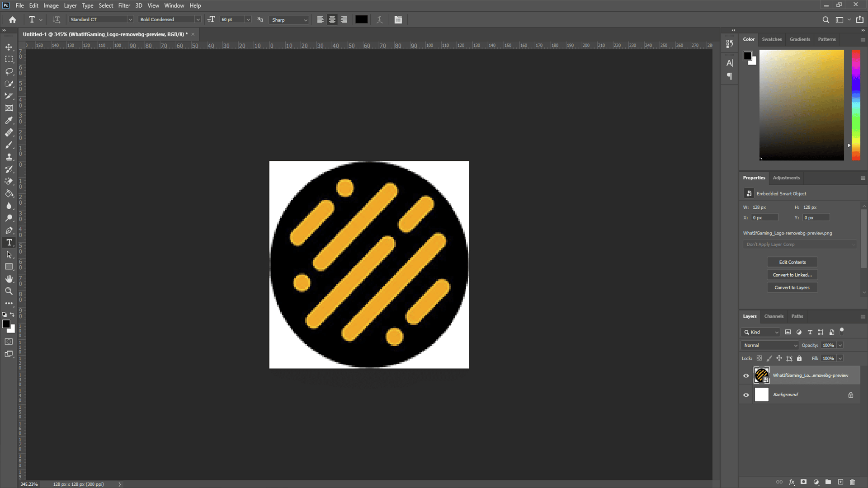Open the Image menu
The height and width of the screenshot is (488, 868).
(51, 5)
